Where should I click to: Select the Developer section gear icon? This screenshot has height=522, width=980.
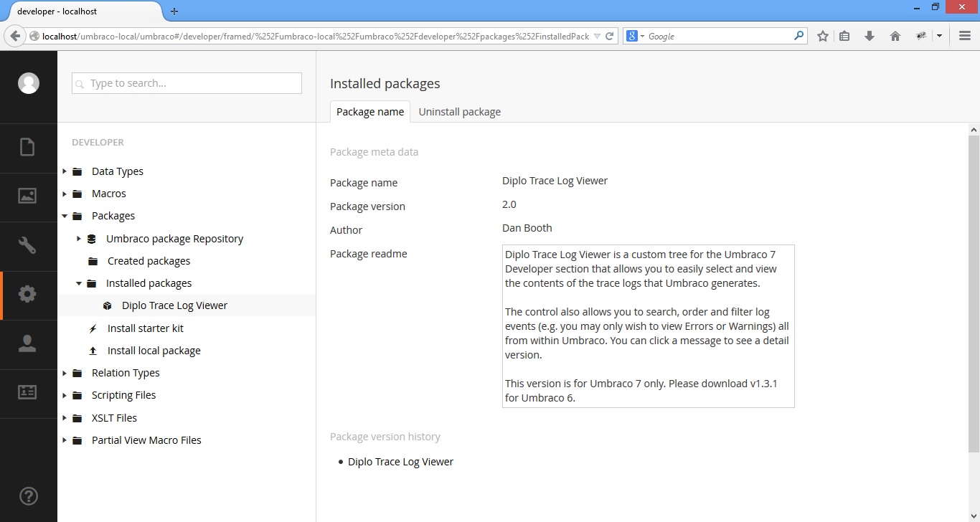[x=27, y=294]
